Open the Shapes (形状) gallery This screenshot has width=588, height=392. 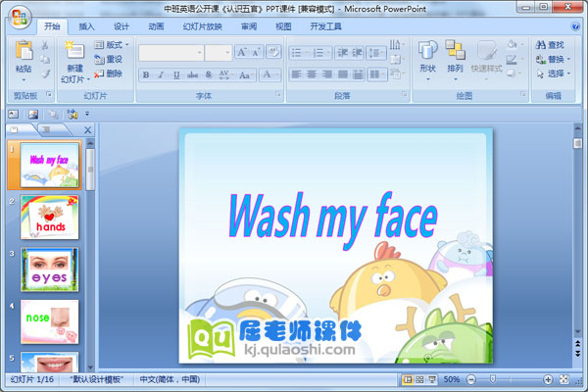tap(427, 57)
